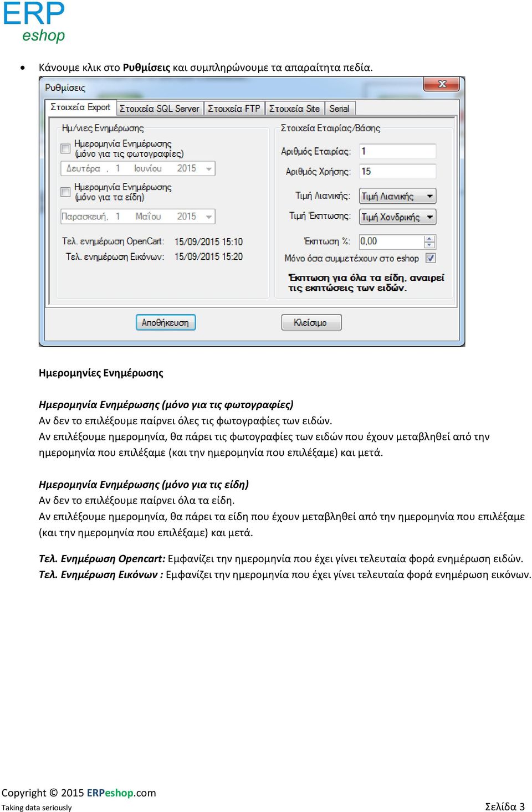Click the Αποθήκευση button
This screenshot has height=812, width=532.
(x=166, y=322)
